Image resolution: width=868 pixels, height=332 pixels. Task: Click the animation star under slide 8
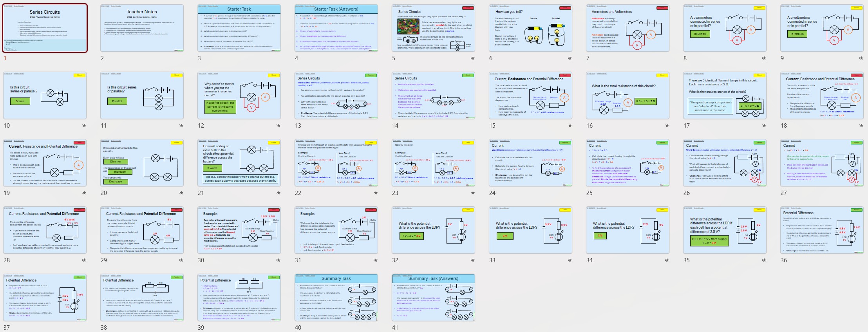[x=764, y=58]
